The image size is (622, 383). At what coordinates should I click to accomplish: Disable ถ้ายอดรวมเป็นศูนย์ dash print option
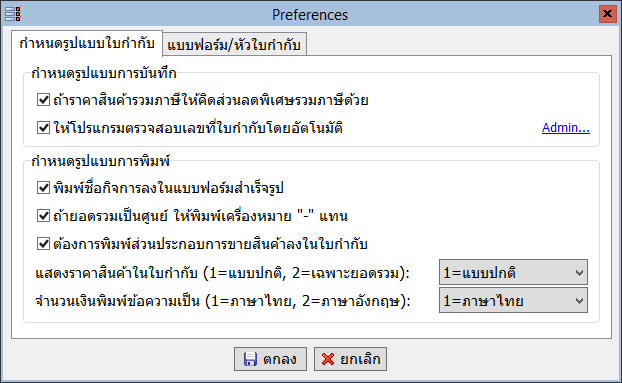tap(43, 216)
